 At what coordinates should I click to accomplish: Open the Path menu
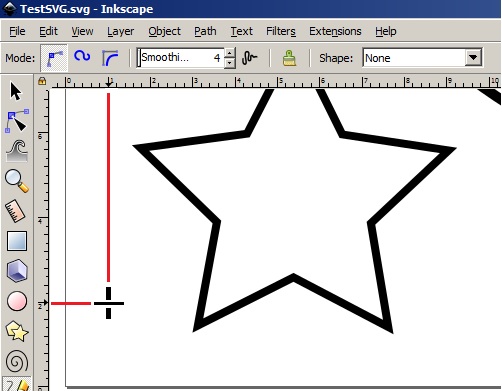pos(205,31)
